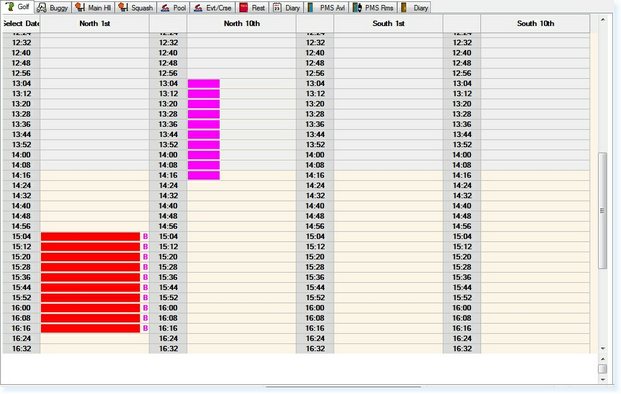Click the lower small scrollbar thumb
621x394 pixels.
click(602, 369)
